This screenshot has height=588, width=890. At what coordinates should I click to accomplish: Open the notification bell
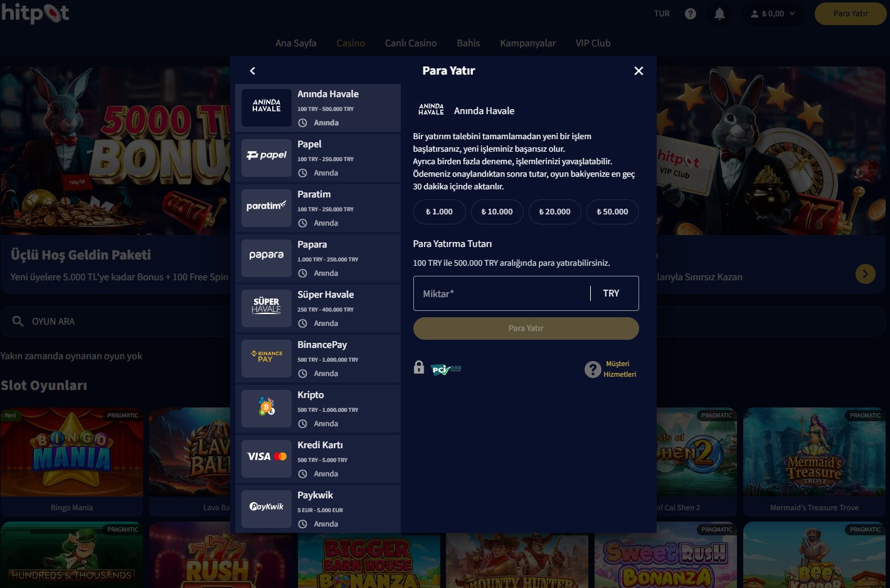point(719,14)
